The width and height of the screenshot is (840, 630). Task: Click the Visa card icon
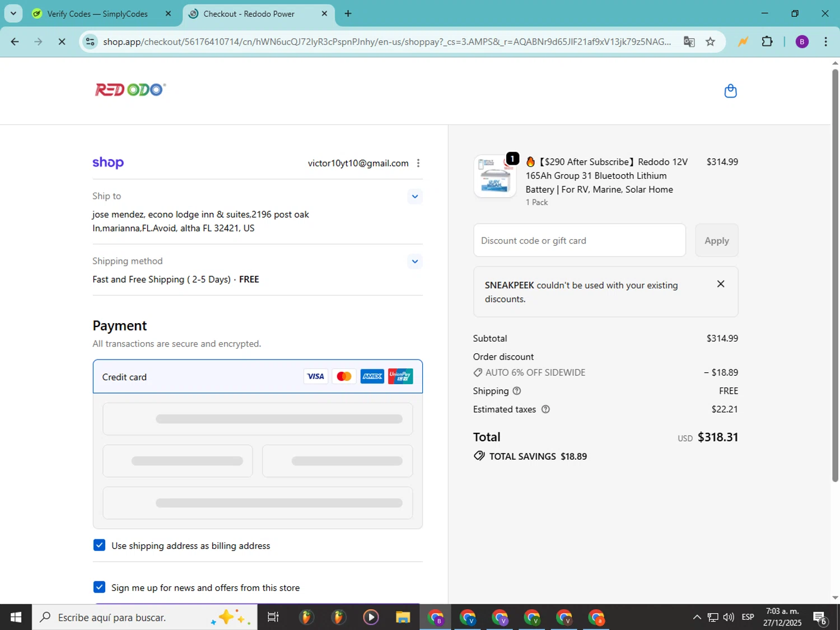(316, 376)
